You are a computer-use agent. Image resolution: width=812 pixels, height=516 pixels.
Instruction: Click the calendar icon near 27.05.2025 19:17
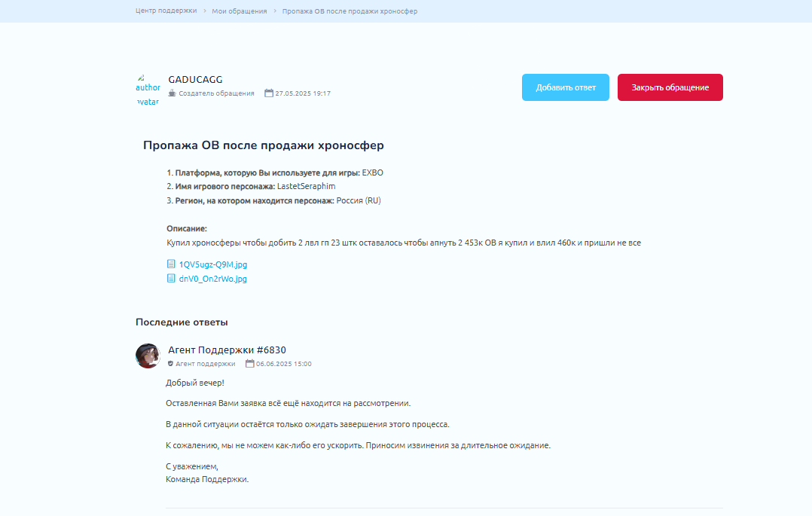click(269, 93)
